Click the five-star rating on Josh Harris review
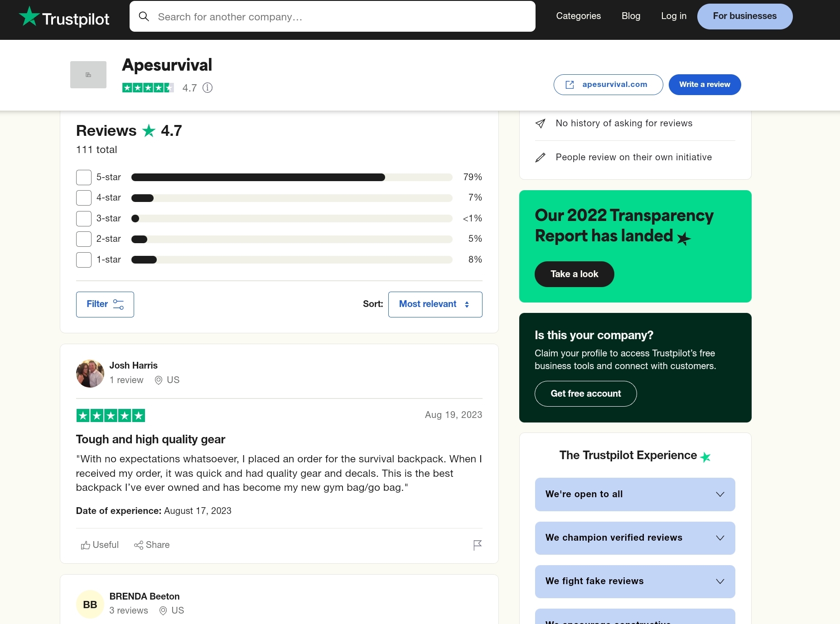840x624 pixels. [111, 415]
